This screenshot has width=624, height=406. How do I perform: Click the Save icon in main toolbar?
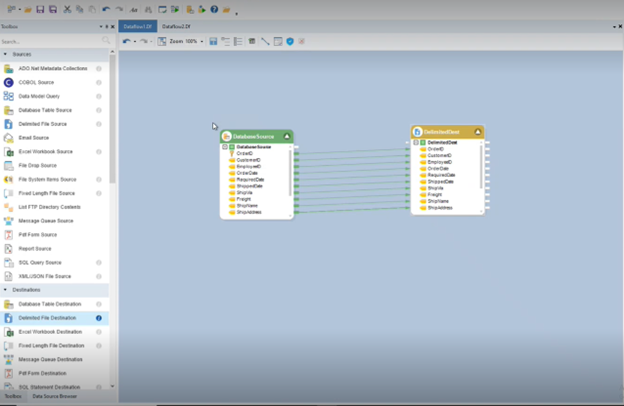coord(40,9)
